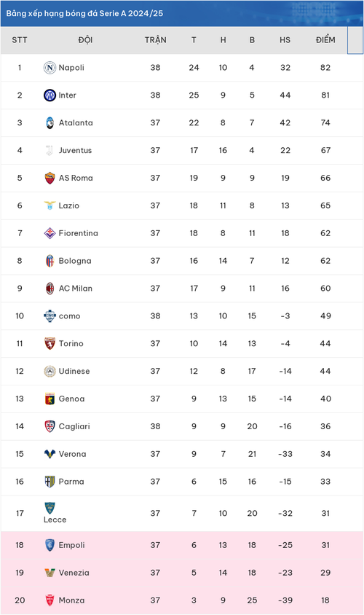The height and width of the screenshot is (615, 364).
Task: Click the Inter club logo
Action: point(50,95)
